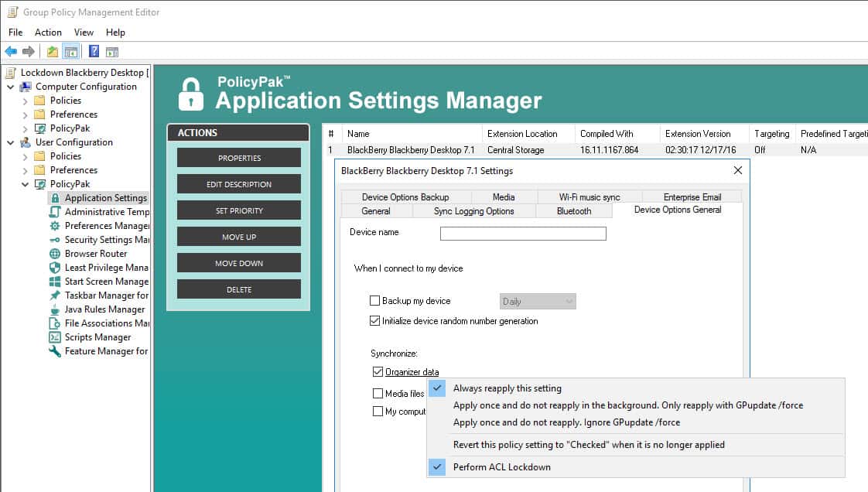Click the Preferences folder icon under User Configuration
The image size is (868, 492).
tap(39, 170)
